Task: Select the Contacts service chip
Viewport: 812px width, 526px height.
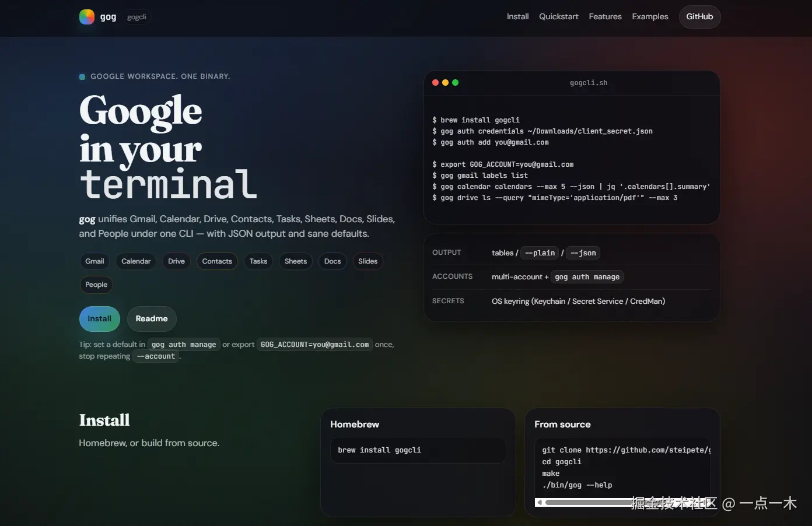Action: point(217,261)
